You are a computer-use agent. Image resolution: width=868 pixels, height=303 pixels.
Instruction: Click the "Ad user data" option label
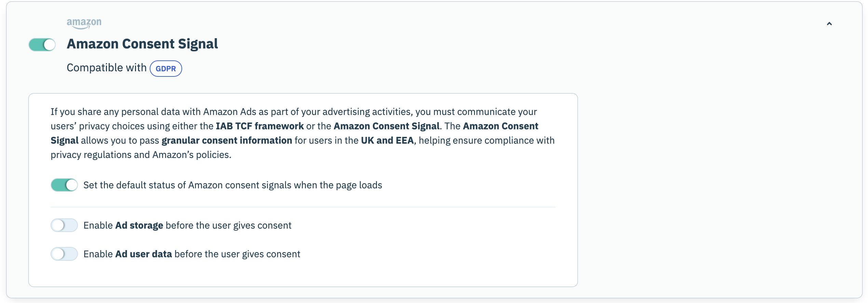(x=144, y=254)
